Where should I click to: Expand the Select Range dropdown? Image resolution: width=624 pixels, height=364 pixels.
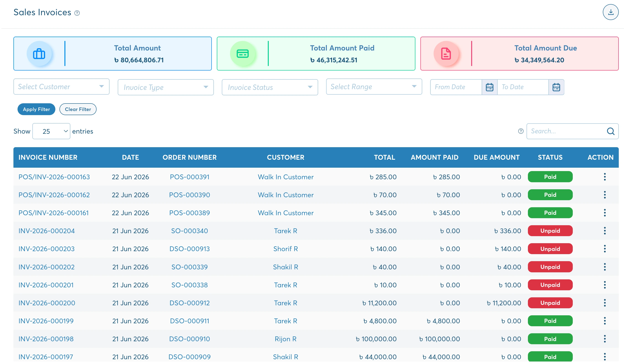tap(374, 86)
